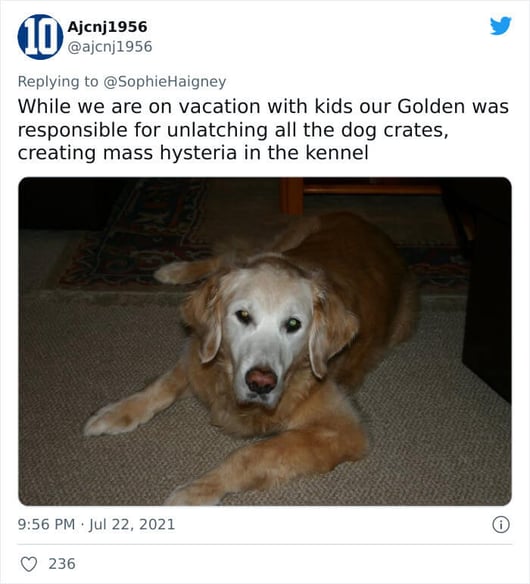Click the 'Replying to' label

click(58, 82)
